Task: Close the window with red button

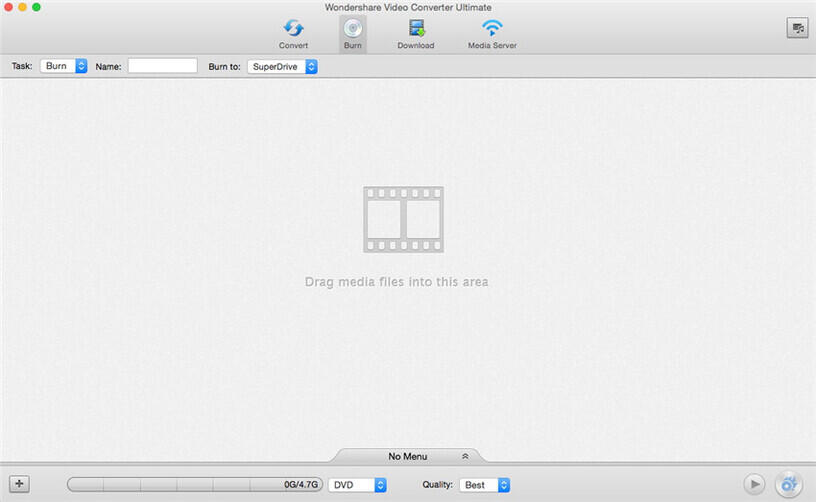Action: tap(8, 7)
